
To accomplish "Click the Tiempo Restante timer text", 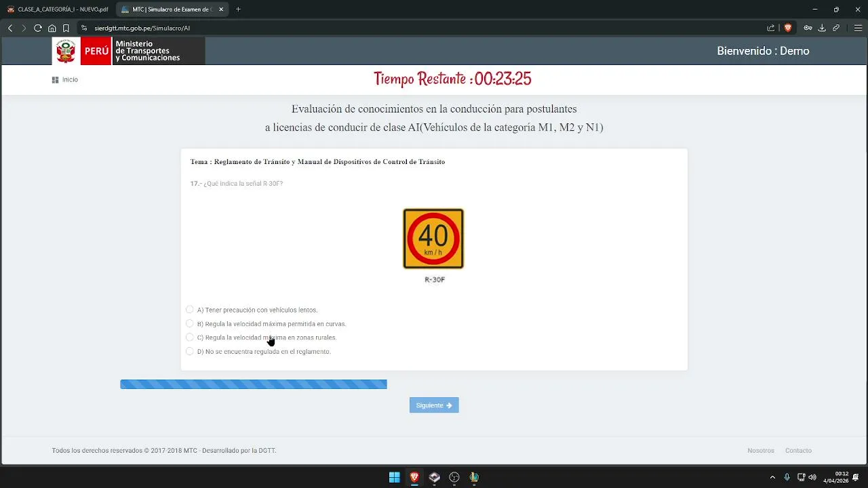I will click(452, 79).
